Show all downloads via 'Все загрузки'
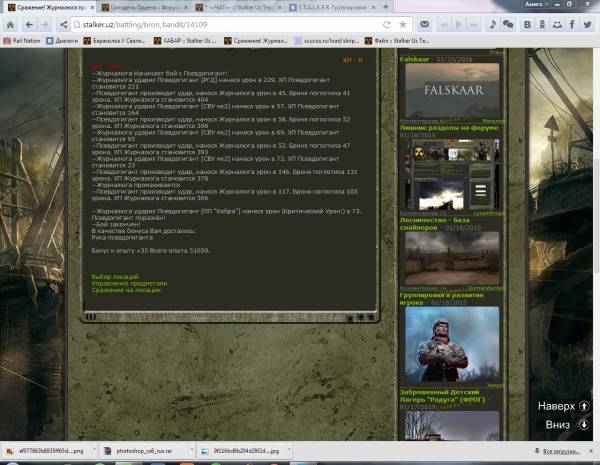The width and height of the screenshot is (600, 465). [x=558, y=452]
